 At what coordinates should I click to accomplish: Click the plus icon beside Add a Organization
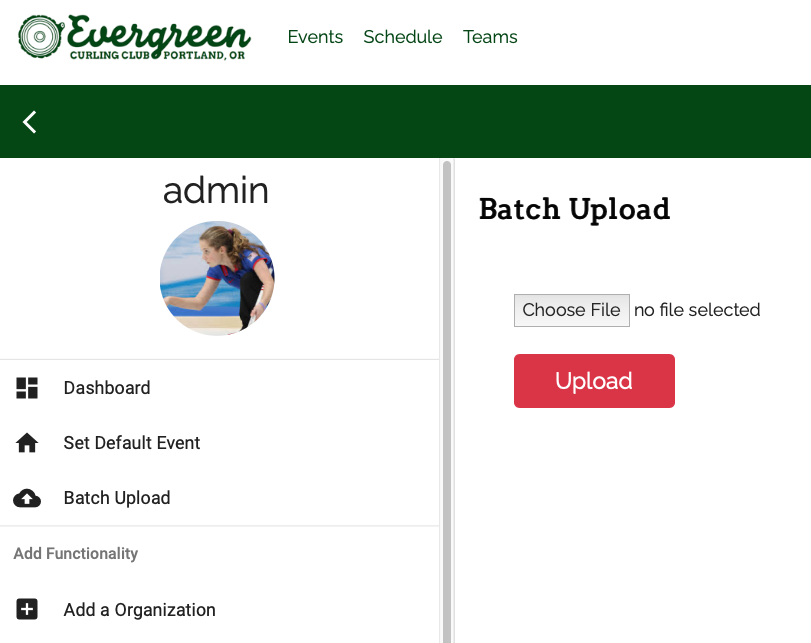tap(27, 609)
